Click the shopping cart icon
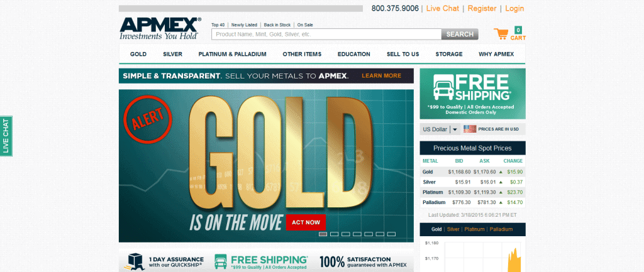Viewport: 644px width, 272px height. pos(501,34)
